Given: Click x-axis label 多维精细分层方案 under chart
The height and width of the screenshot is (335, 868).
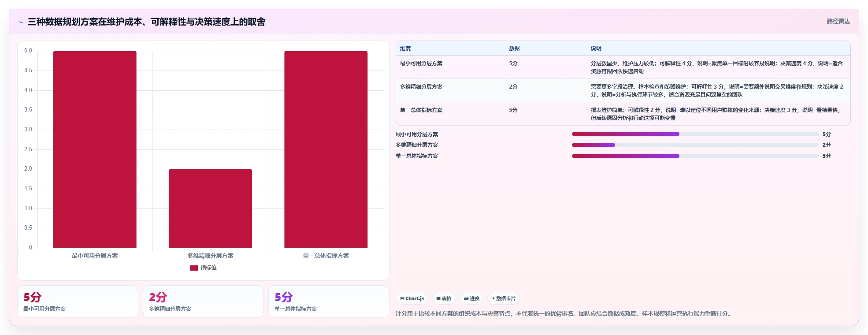Looking at the screenshot, I should point(210,256).
